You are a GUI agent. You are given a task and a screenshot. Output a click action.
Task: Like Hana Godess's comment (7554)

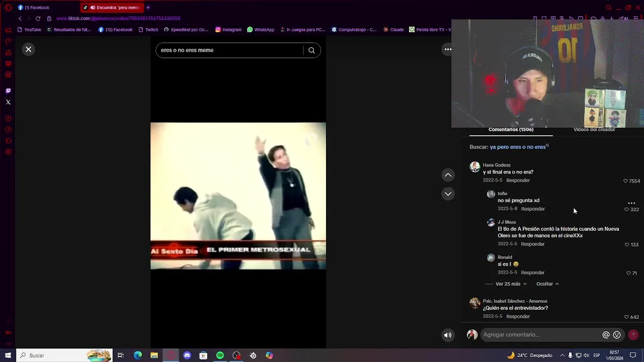point(625,181)
